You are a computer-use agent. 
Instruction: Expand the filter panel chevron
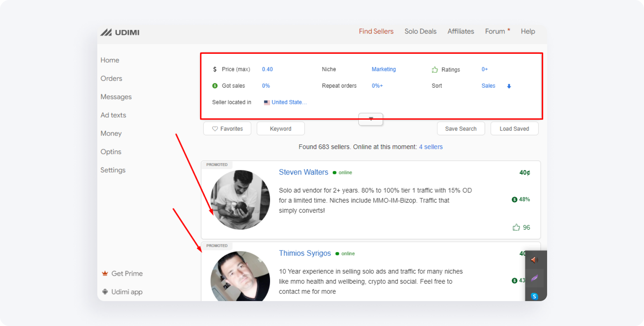point(371,119)
